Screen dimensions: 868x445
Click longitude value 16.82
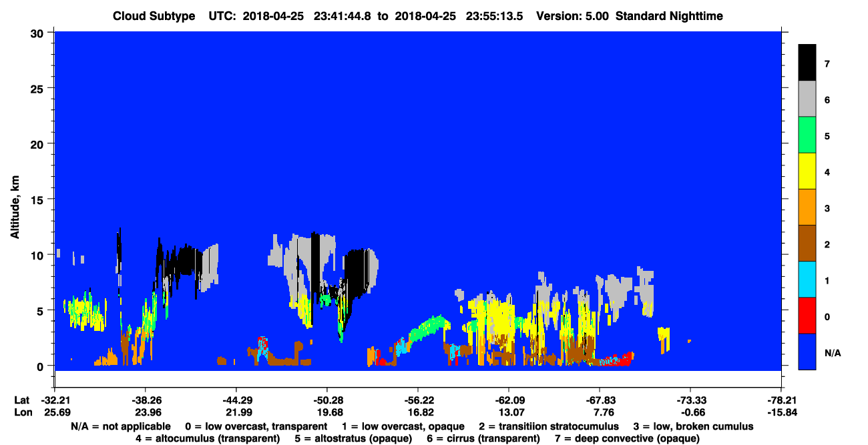pyautogui.click(x=417, y=412)
